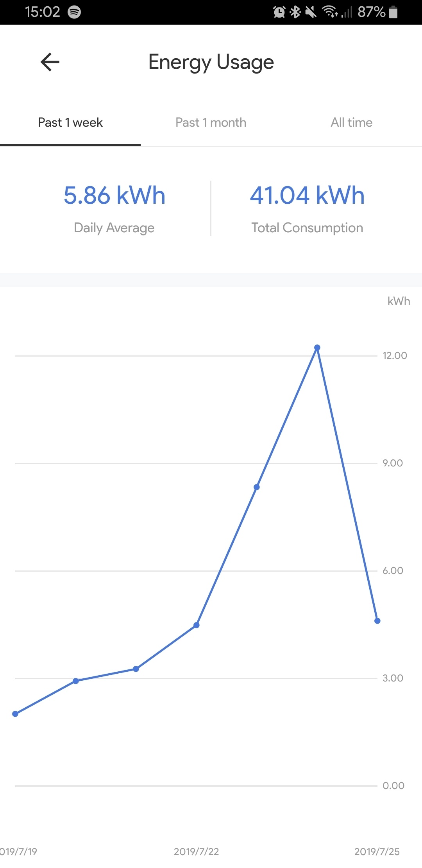The width and height of the screenshot is (422, 868).
Task: Tap the cellular signal bars icon
Action: tap(347, 12)
